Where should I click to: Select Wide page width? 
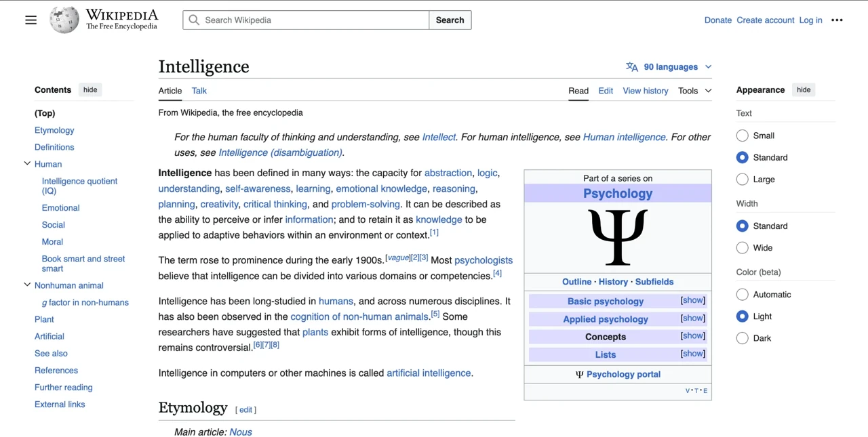pos(743,248)
